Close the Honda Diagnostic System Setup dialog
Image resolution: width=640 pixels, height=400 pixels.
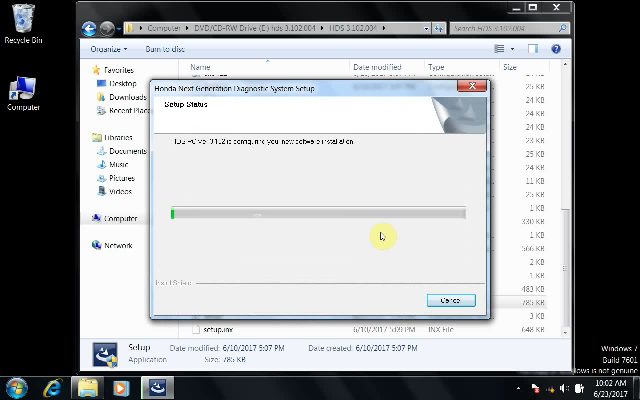point(472,86)
